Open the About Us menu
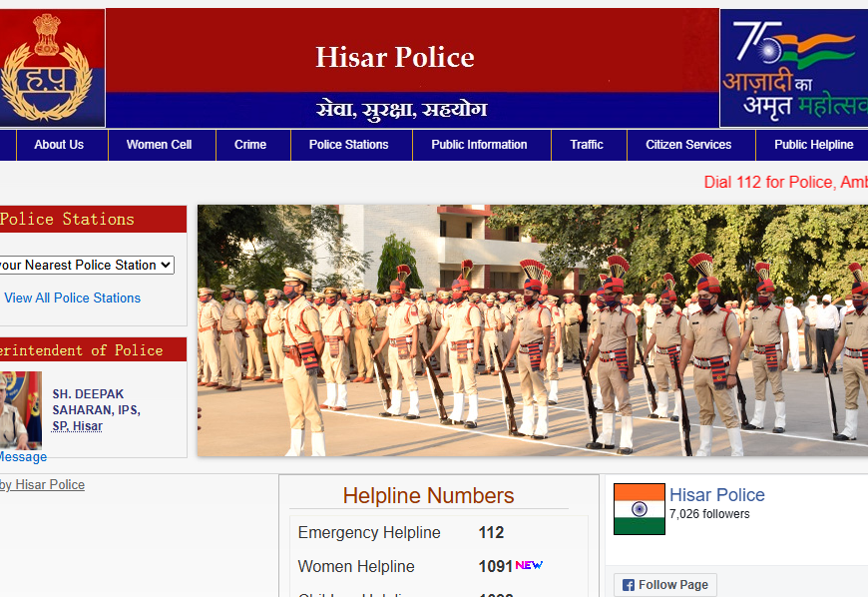868x597 pixels. 59,145
